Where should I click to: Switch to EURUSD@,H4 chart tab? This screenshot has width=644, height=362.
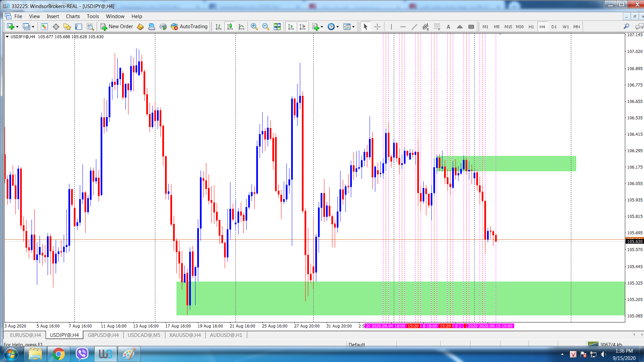25,335
